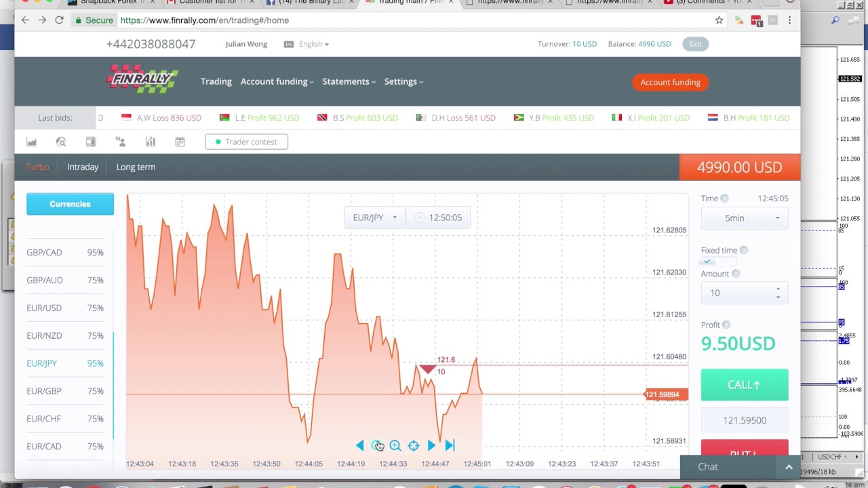This screenshot has width=868, height=488.
Task: Select EUR/GBP in the currency list
Action: click(65, 391)
